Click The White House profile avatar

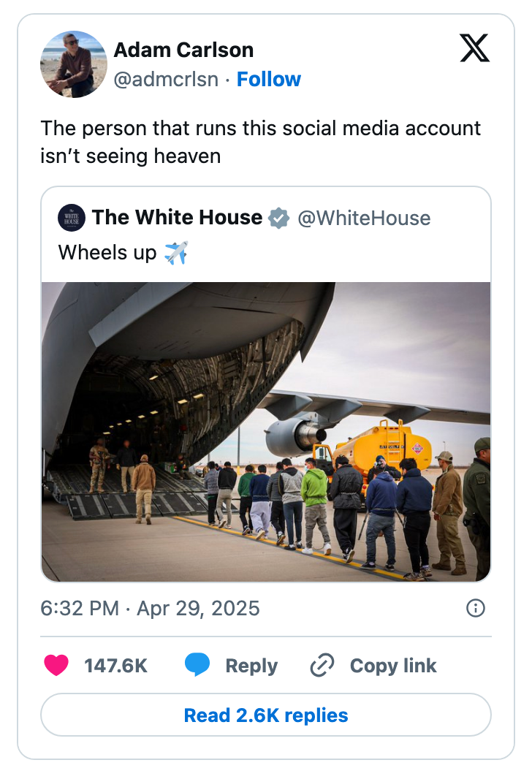72,217
